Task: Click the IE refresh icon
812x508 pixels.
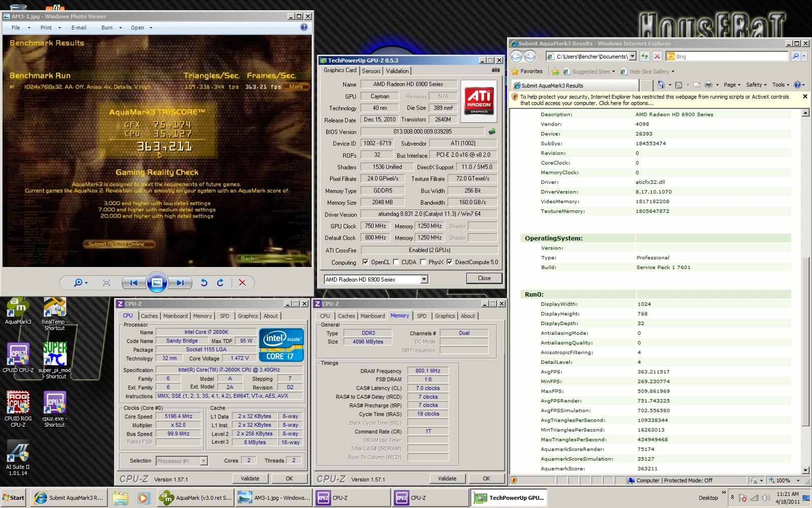Action: 645,56
